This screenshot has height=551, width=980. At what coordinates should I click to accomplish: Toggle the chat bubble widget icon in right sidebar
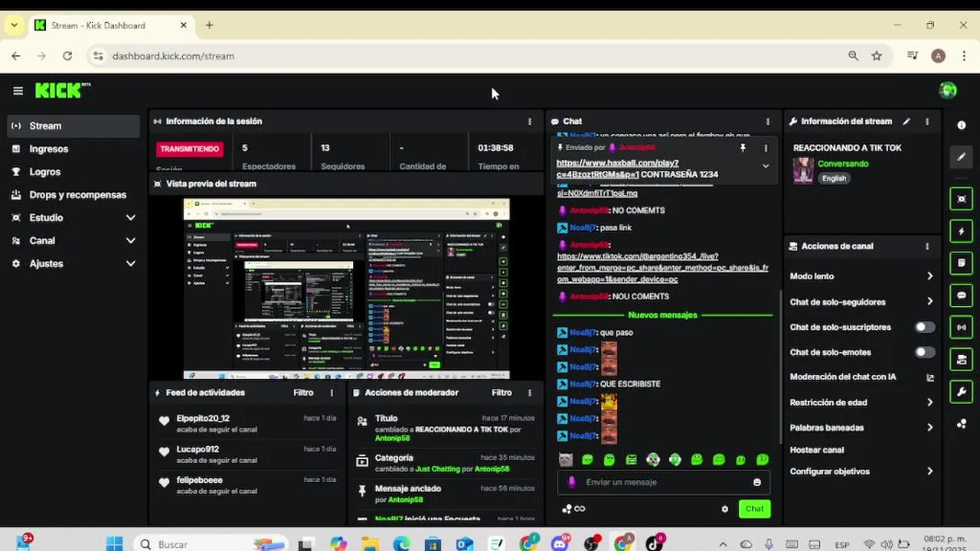click(x=962, y=295)
